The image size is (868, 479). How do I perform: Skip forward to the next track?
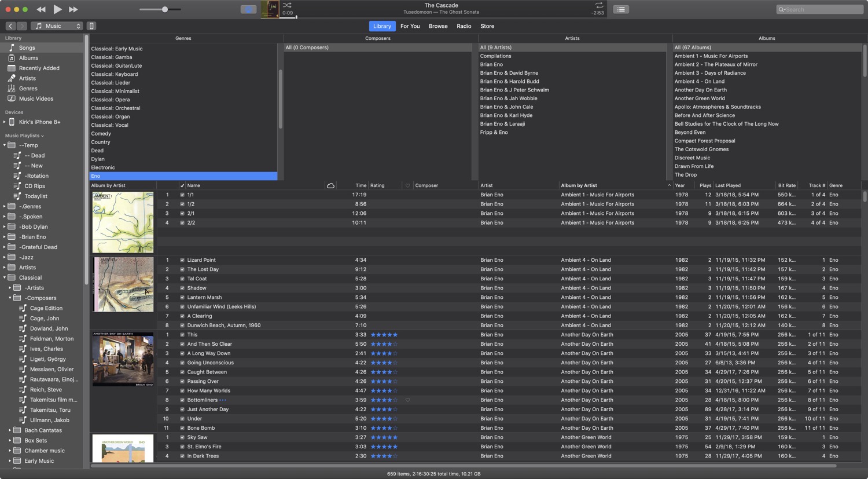click(73, 9)
